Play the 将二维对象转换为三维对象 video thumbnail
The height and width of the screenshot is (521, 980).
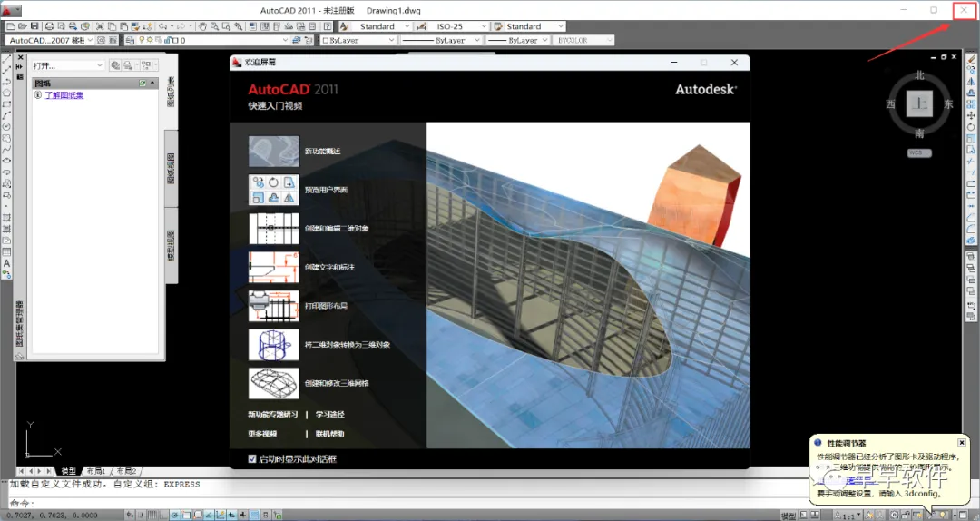click(x=274, y=345)
